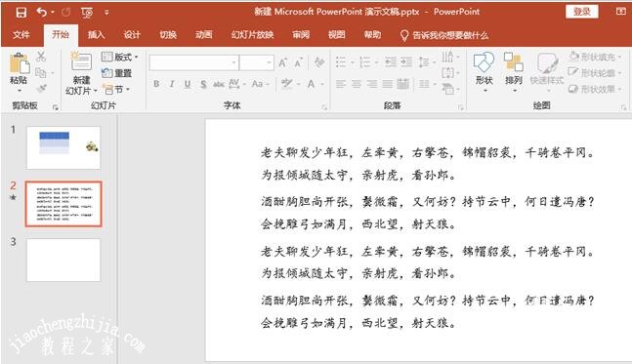Image resolution: width=632 pixels, height=364 pixels.
Task: Toggle Strikethrough formatting
Action: coord(219,84)
